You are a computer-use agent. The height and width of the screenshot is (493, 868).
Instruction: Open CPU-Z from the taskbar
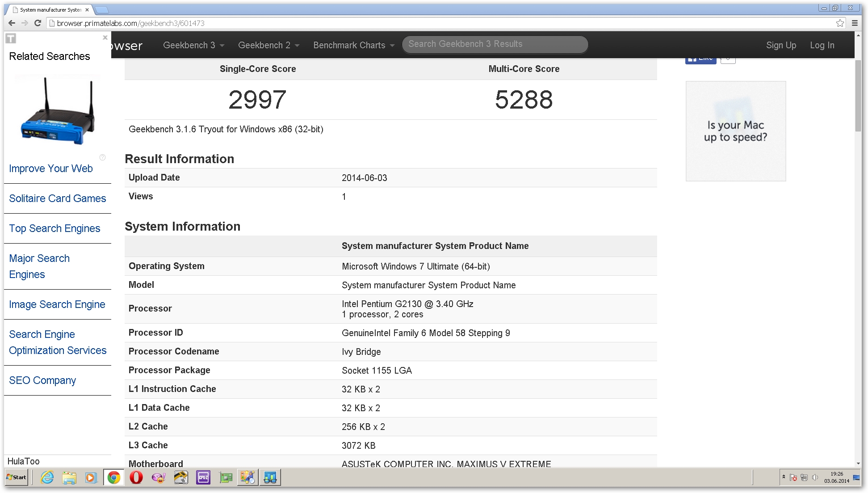[x=203, y=478]
